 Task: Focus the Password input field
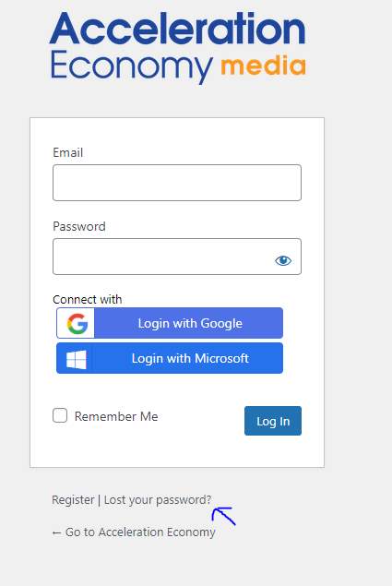(177, 257)
